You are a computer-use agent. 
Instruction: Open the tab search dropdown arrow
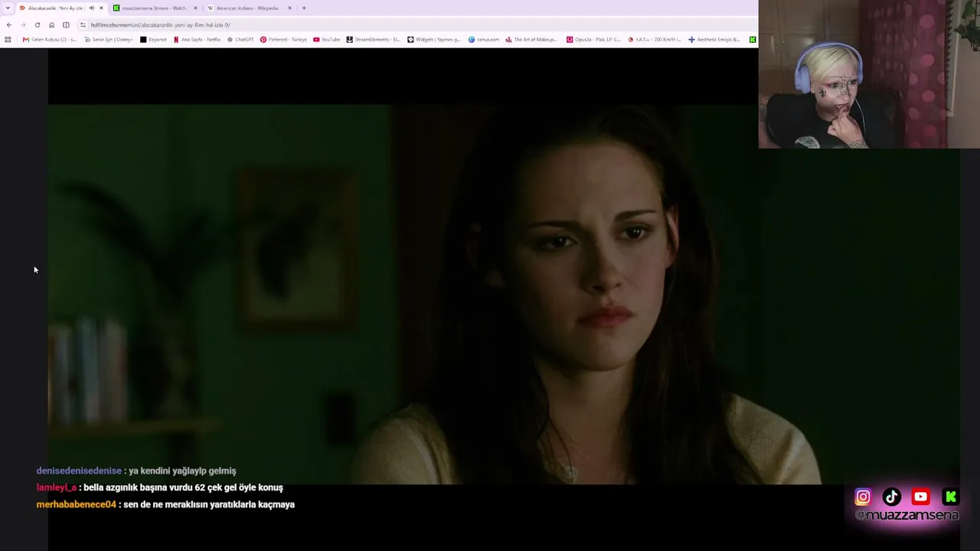8,8
